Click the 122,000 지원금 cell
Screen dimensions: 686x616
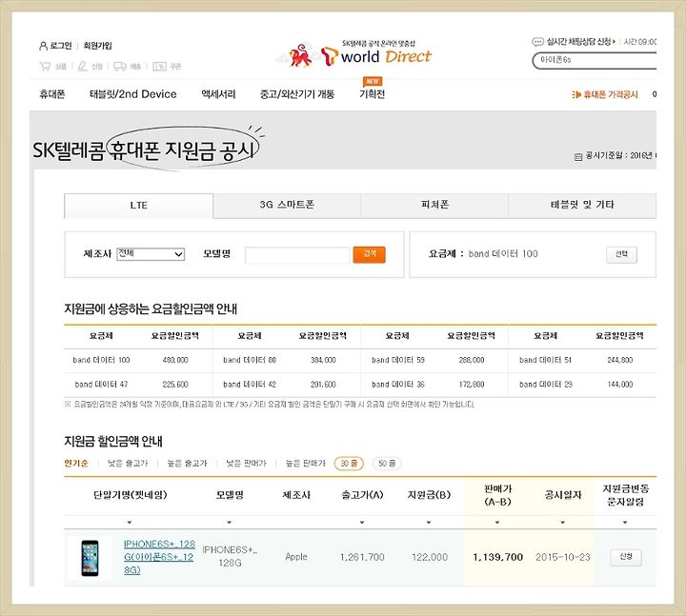pyautogui.click(x=430, y=557)
